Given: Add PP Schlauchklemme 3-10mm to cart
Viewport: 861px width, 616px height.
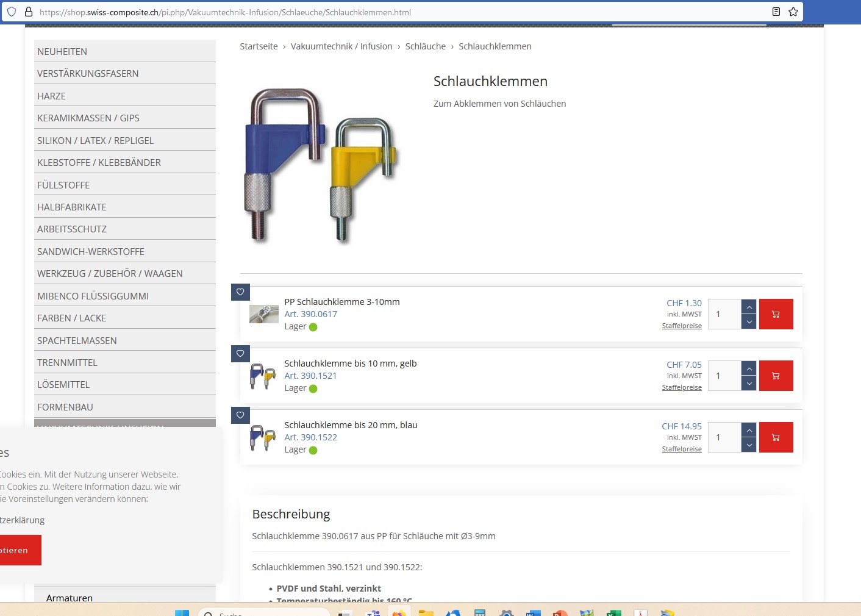Looking at the screenshot, I should pyautogui.click(x=776, y=314).
